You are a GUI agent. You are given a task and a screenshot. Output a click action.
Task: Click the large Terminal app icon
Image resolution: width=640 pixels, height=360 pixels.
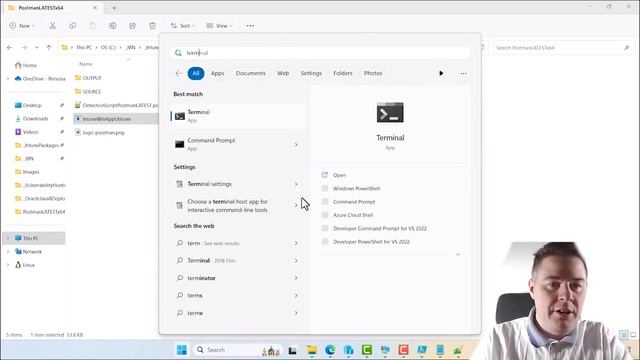(x=390, y=113)
